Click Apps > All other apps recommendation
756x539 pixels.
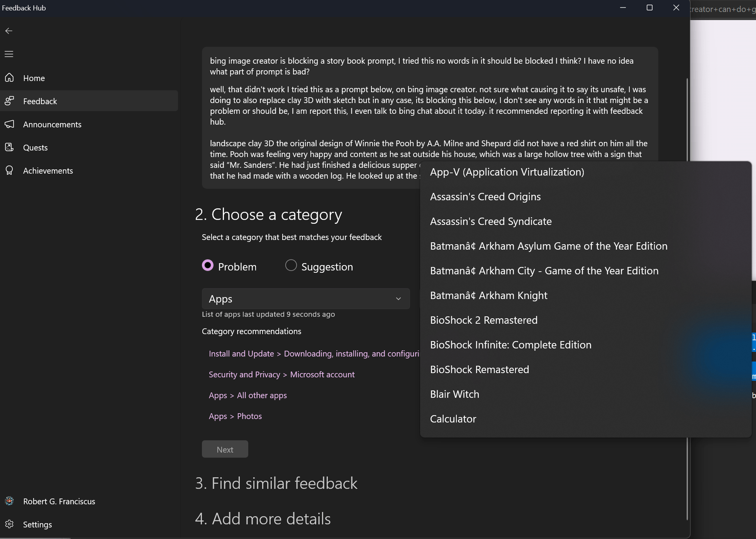pyautogui.click(x=247, y=395)
